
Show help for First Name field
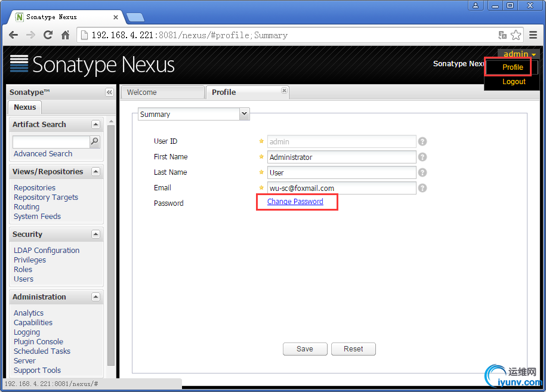422,157
